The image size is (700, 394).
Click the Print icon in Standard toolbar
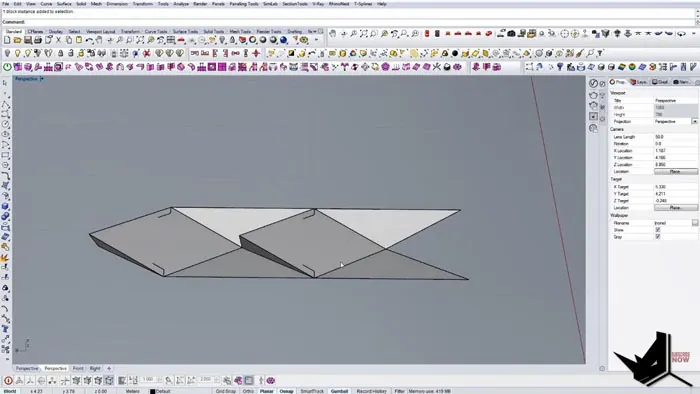[x=38, y=41]
